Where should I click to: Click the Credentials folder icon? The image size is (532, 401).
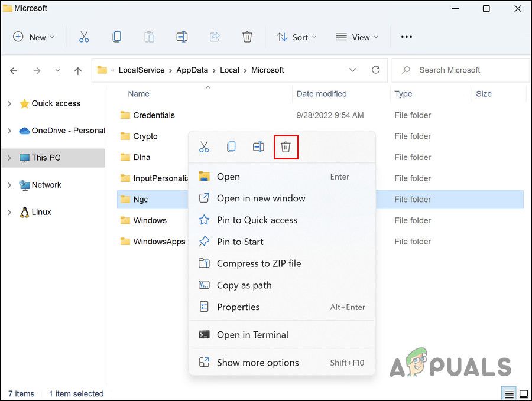[125, 115]
